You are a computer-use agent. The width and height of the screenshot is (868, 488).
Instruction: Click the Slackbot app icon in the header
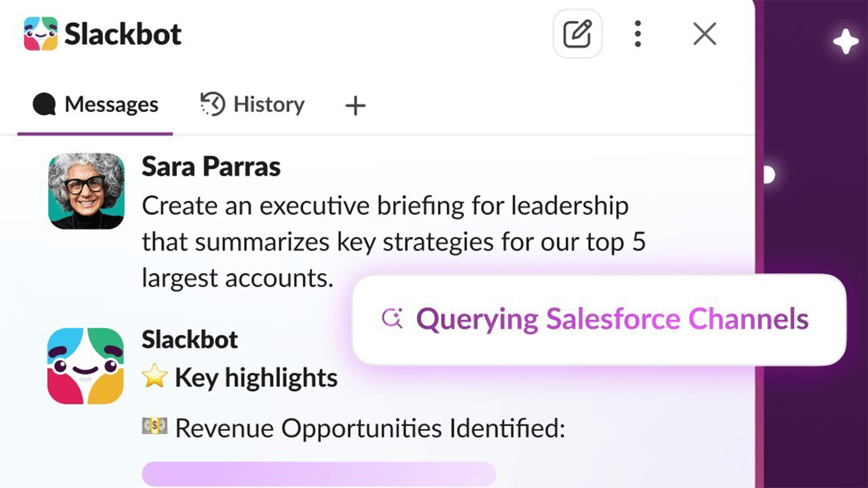click(x=42, y=33)
